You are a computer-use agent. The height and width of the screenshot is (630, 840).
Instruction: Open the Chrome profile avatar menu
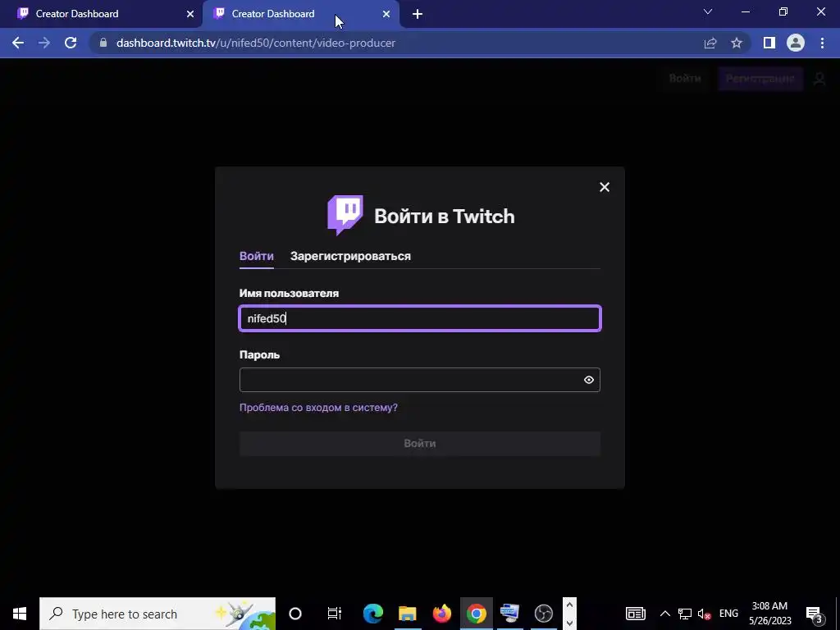coord(796,43)
